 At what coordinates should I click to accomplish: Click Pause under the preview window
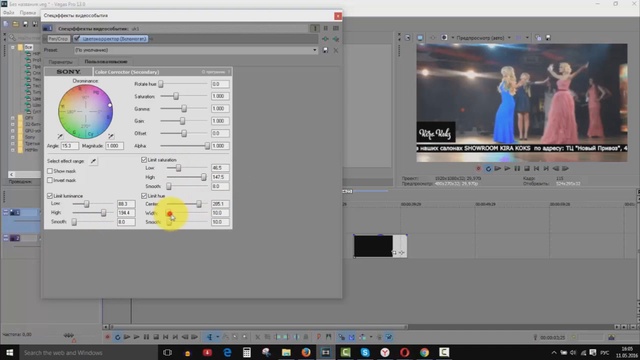tap(517, 169)
